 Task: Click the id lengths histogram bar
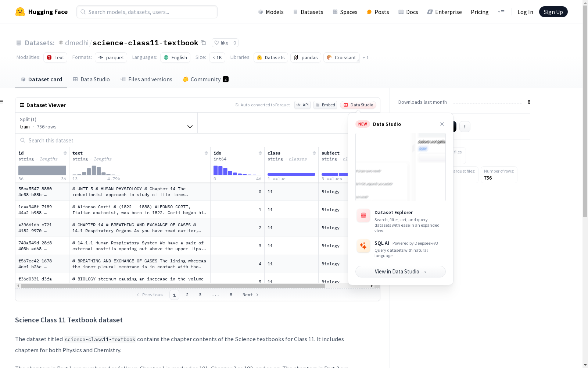coord(42,170)
